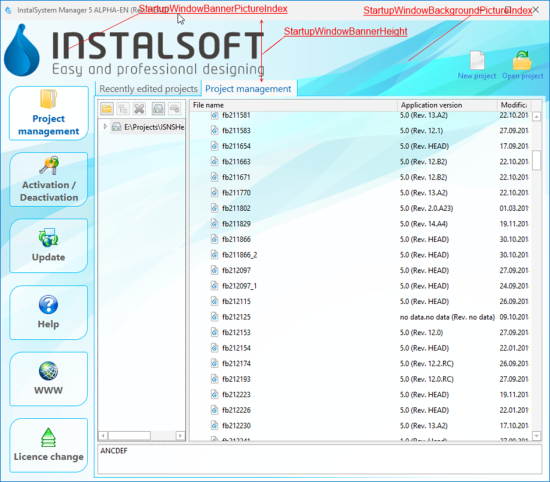550x482 pixels.
Task: Launch the Update sidebar button
Action: 48,246
